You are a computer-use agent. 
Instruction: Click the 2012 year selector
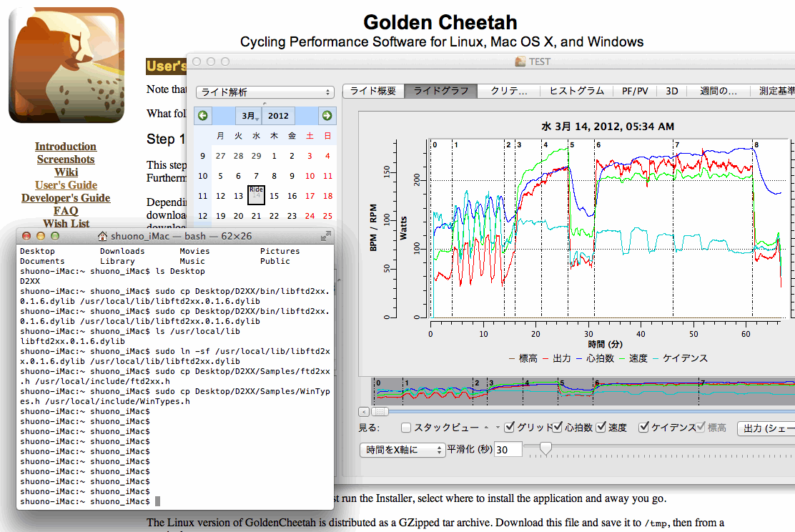tap(278, 116)
